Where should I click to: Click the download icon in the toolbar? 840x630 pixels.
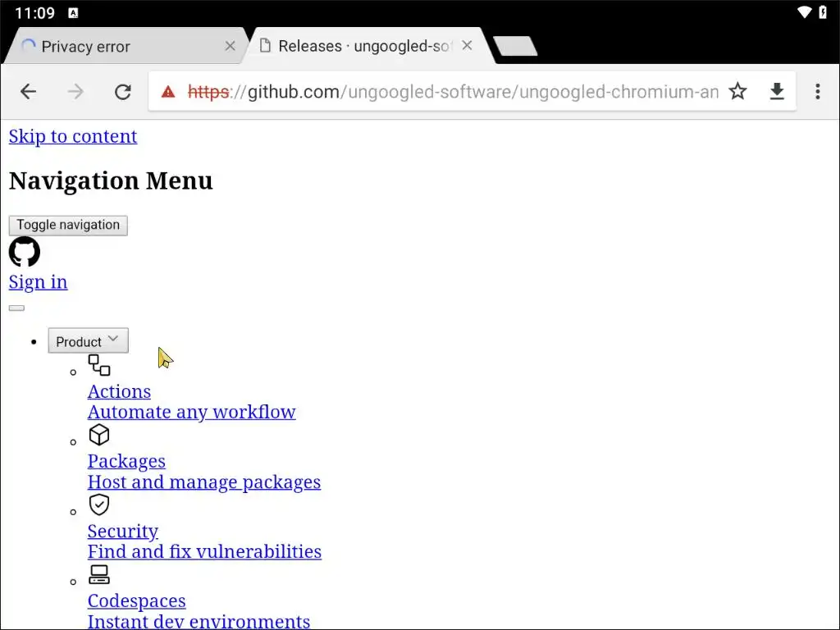click(777, 92)
